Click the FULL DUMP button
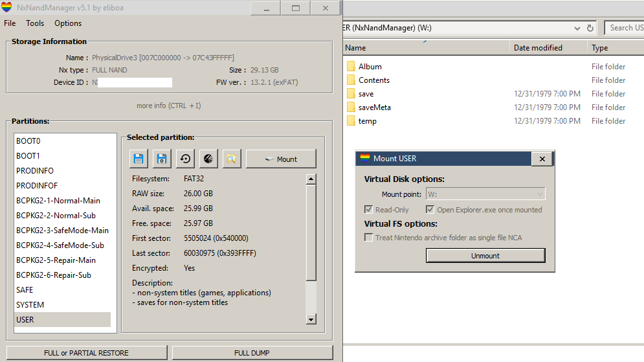This screenshot has height=362, width=644. [252, 353]
